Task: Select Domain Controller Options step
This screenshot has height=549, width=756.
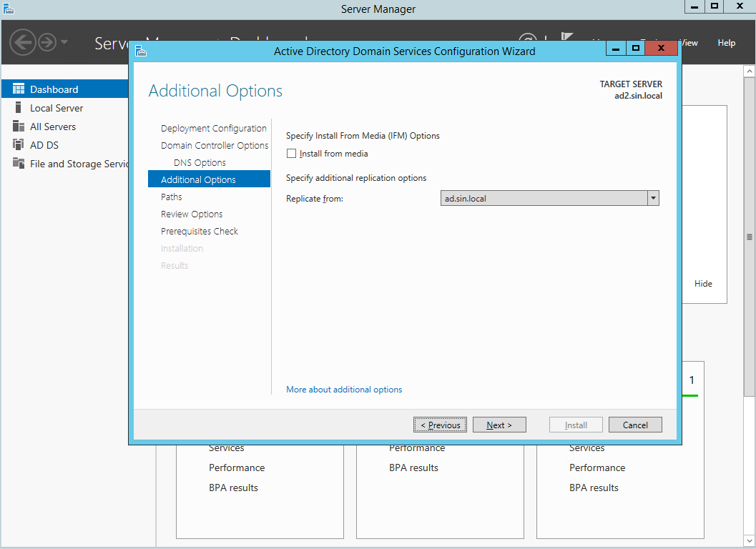Action: point(215,146)
